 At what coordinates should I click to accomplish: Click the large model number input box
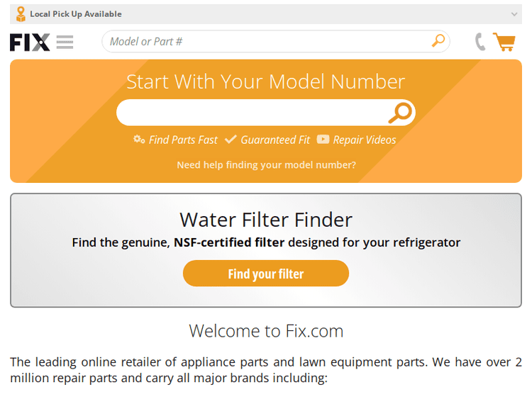tap(252, 113)
